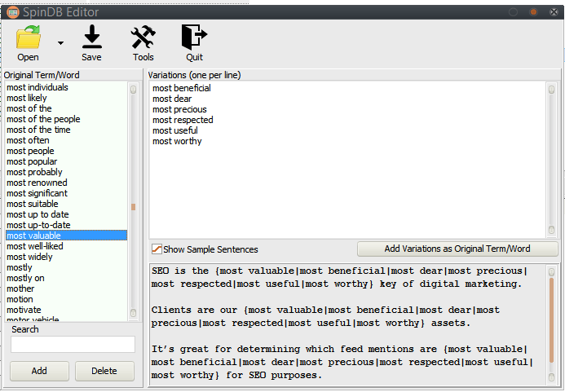The height and width of the screenshot is (392, 565).
Task: Click 'most respected' variation line
Action: coord(183,120)
